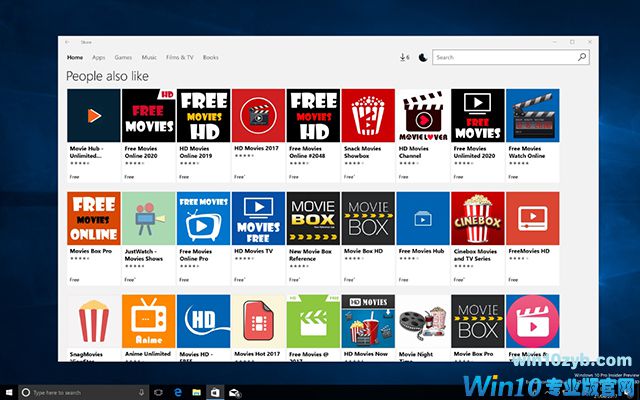Open green Free Movies clapperboard icon
This screenshot has height=400, width=640.
[313, 321]
